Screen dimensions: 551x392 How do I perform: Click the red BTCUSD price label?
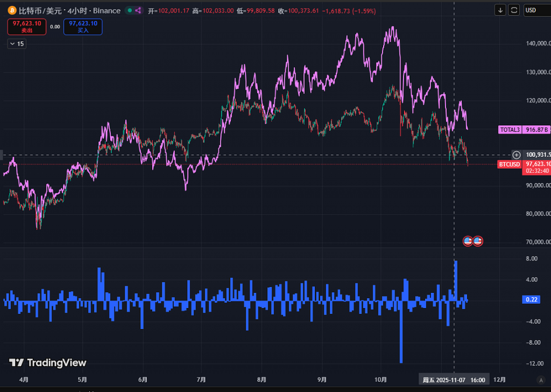[x=509, y=164]
